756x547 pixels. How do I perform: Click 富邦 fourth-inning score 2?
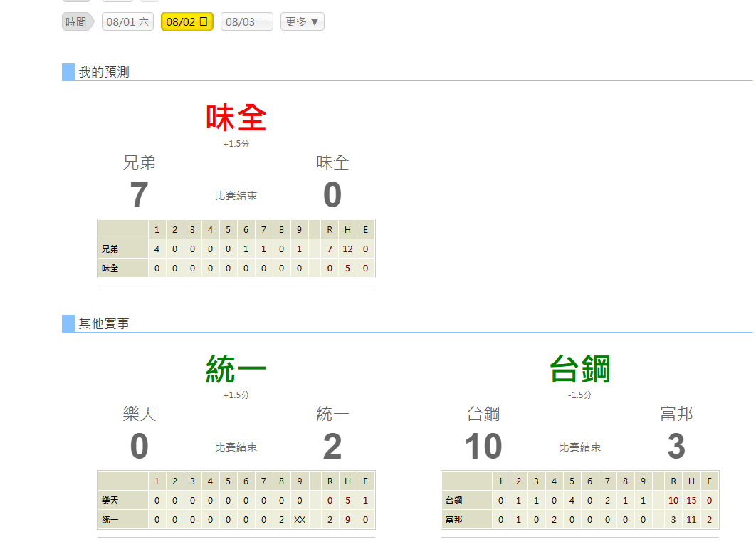click(x=554, y=519)
